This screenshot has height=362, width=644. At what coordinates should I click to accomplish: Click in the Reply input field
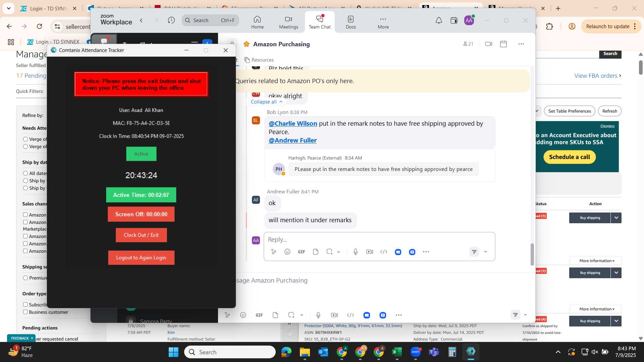tap(379, 239)
